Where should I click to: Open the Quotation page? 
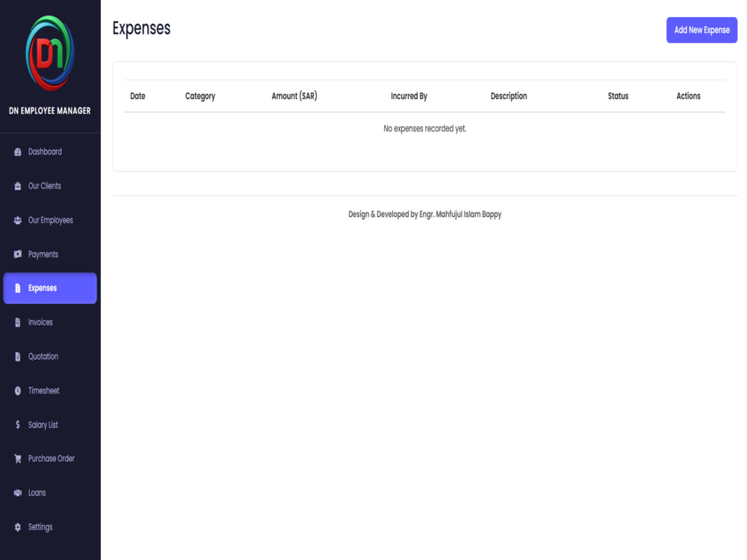tap(50, 357)
